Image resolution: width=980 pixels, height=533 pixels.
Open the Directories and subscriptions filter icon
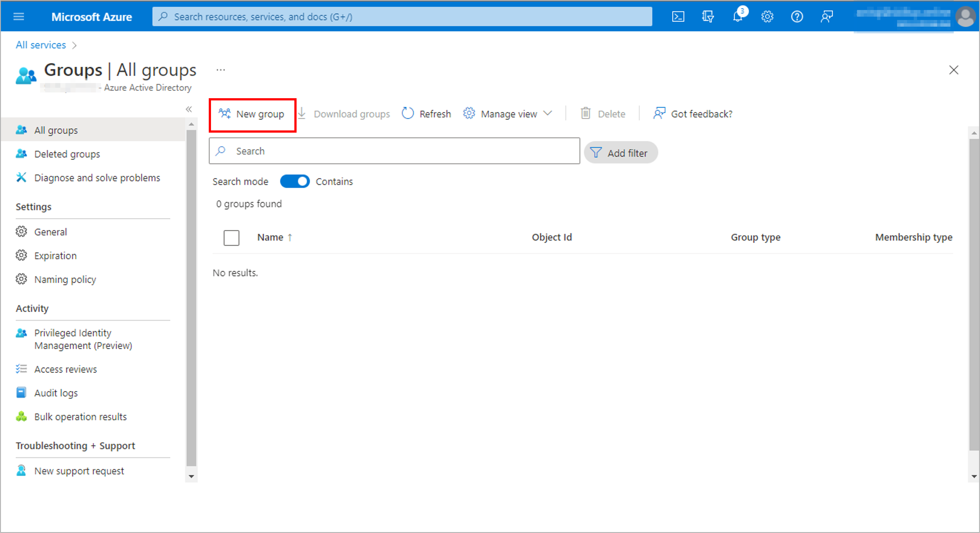pyautogui.click(x=708, y=17)
